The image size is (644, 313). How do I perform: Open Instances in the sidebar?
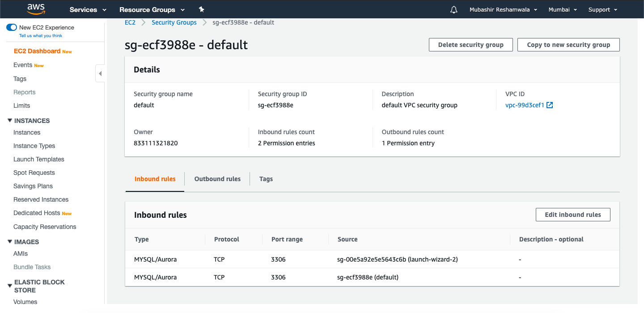click(27, 132)
